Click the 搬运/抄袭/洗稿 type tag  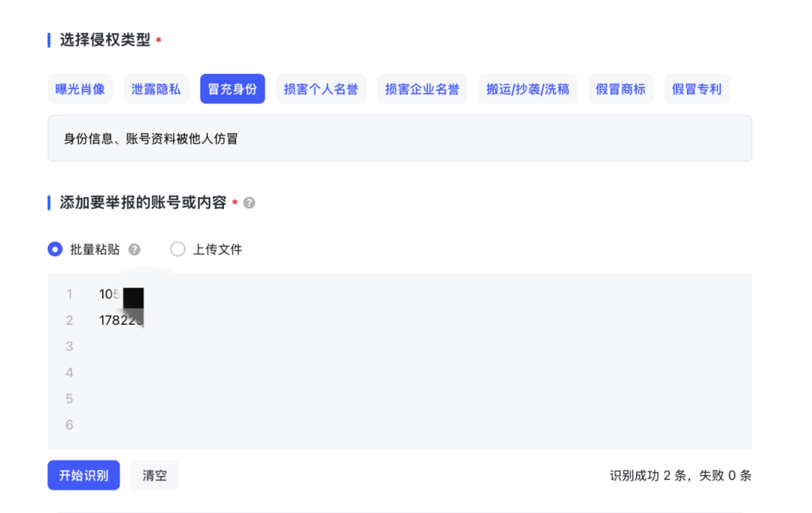(x=528, y=89)
